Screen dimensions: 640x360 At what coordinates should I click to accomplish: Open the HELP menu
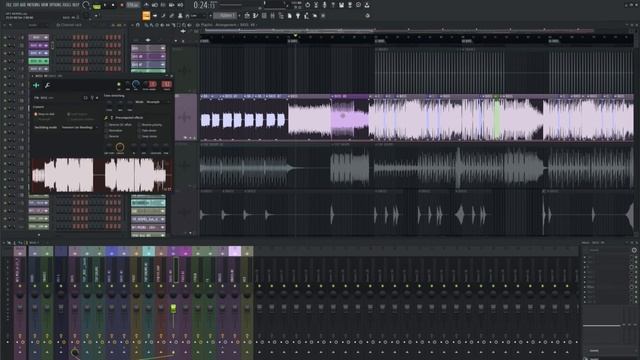pyautogui.click(x=76, y=5)
